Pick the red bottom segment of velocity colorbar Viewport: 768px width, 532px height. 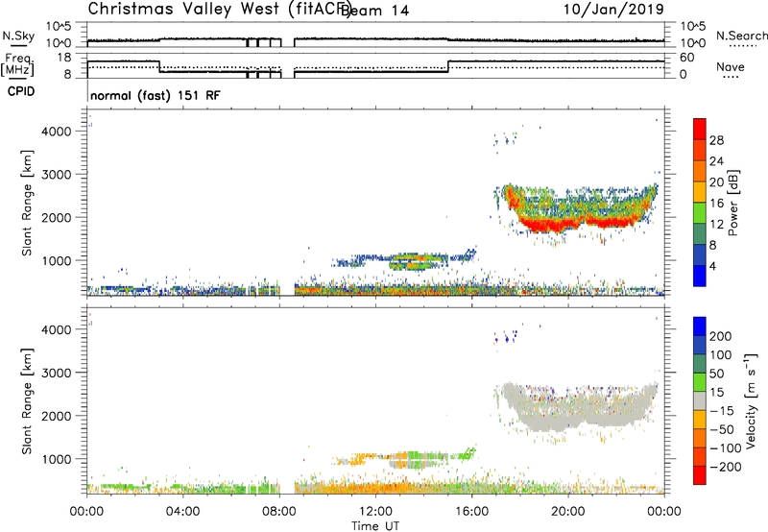point(700,475)
